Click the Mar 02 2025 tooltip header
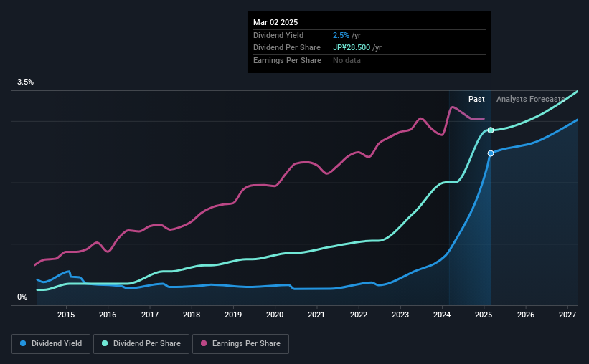The image size is (589, 364). tap(275, 22)
